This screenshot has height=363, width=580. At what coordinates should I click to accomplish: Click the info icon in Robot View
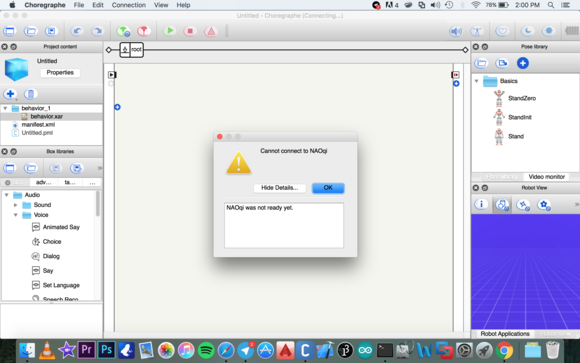[481, 204]
